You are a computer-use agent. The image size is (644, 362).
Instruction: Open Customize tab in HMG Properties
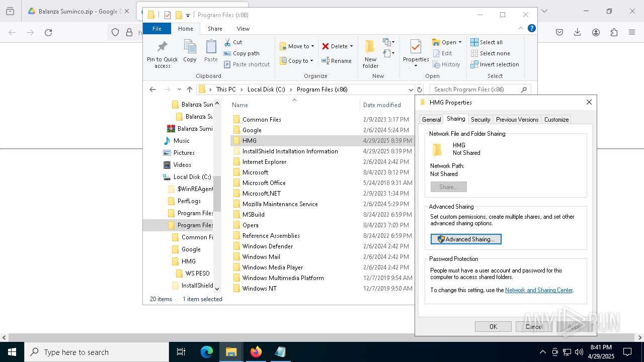coord(556,120)
